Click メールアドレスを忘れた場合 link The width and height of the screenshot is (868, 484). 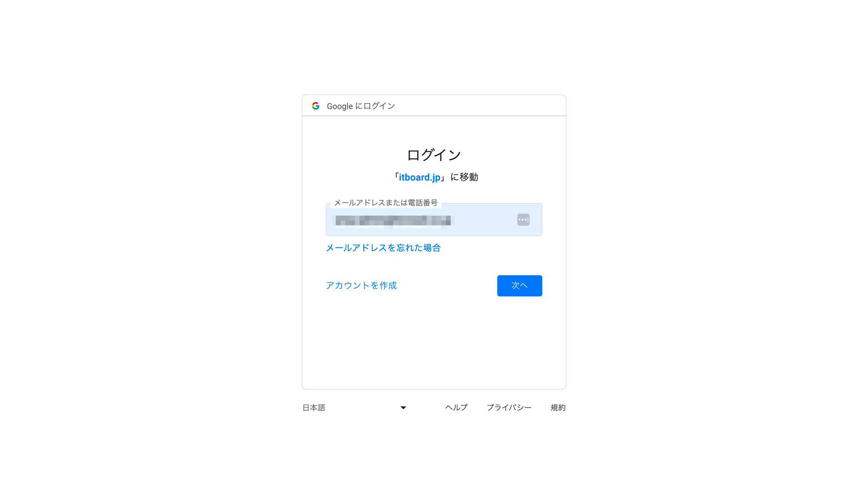click(x=383, y=248)
